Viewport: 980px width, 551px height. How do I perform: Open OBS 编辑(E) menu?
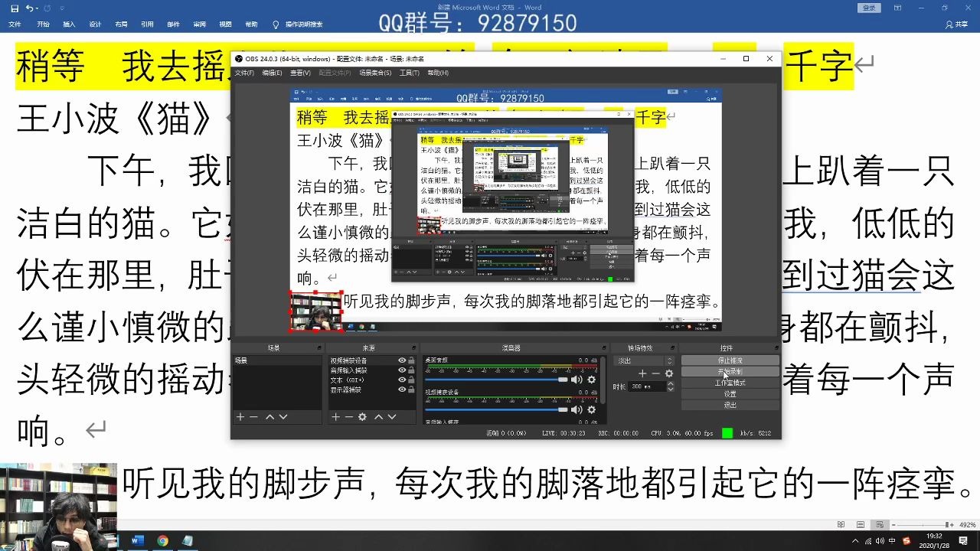point(272,73)
